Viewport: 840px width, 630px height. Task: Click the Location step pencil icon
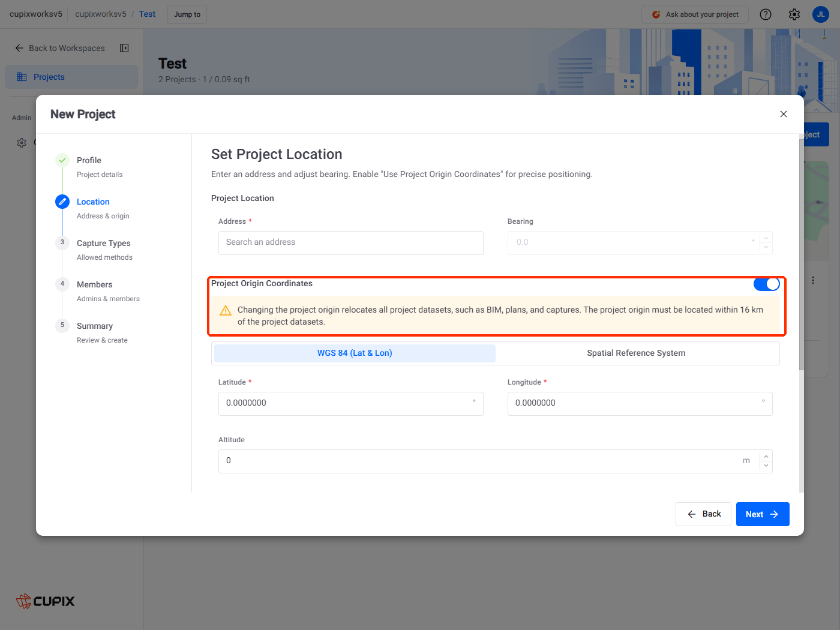pos(62,202)
